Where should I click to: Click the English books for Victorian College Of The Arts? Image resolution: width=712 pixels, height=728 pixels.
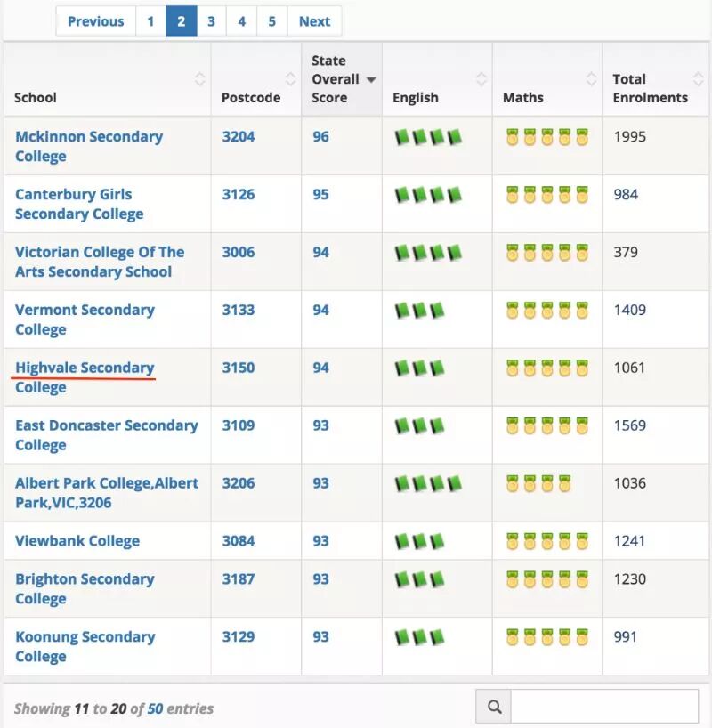coord(428,253)
